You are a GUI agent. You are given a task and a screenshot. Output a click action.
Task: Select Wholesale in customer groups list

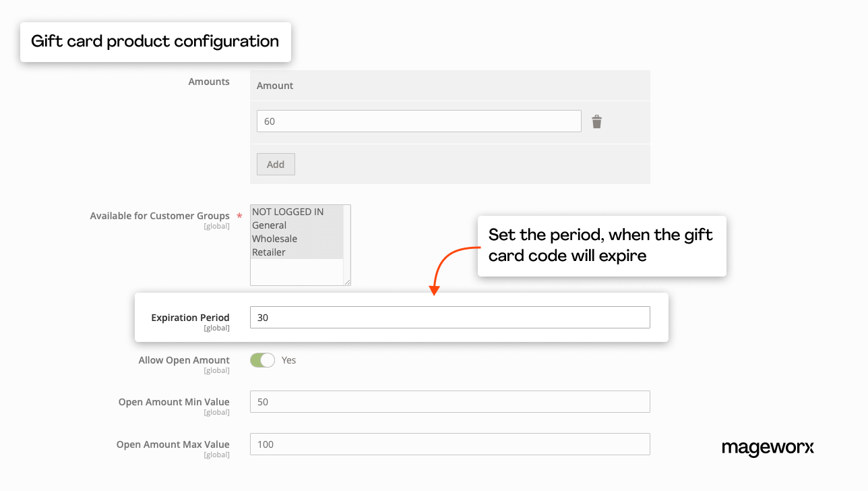pos(274,239)
